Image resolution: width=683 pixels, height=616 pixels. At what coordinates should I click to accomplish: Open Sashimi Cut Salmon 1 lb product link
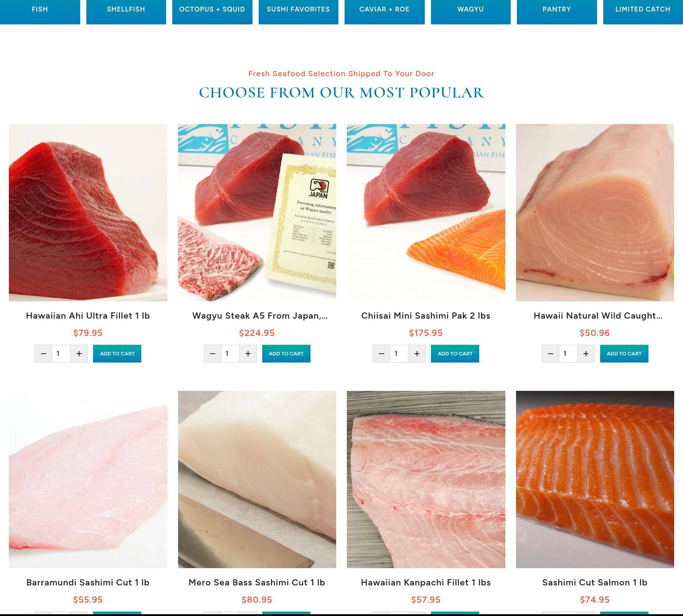point(595,582)
